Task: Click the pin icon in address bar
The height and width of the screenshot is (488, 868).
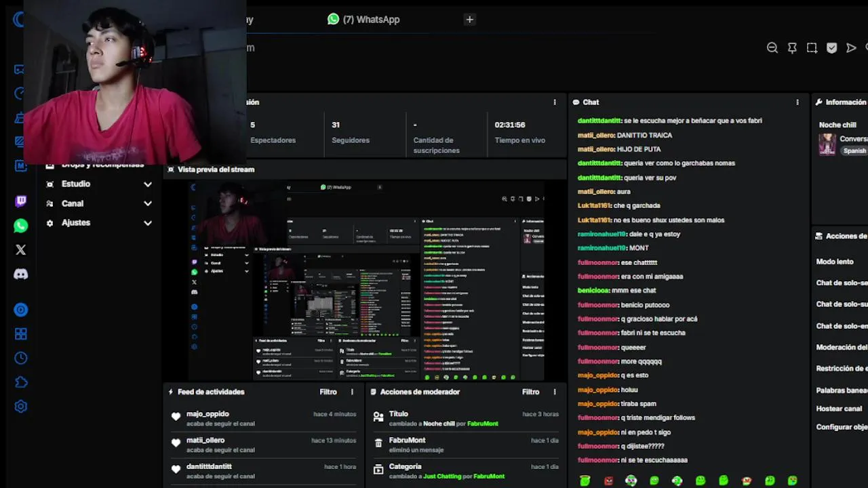Action: tap(792, 47)
